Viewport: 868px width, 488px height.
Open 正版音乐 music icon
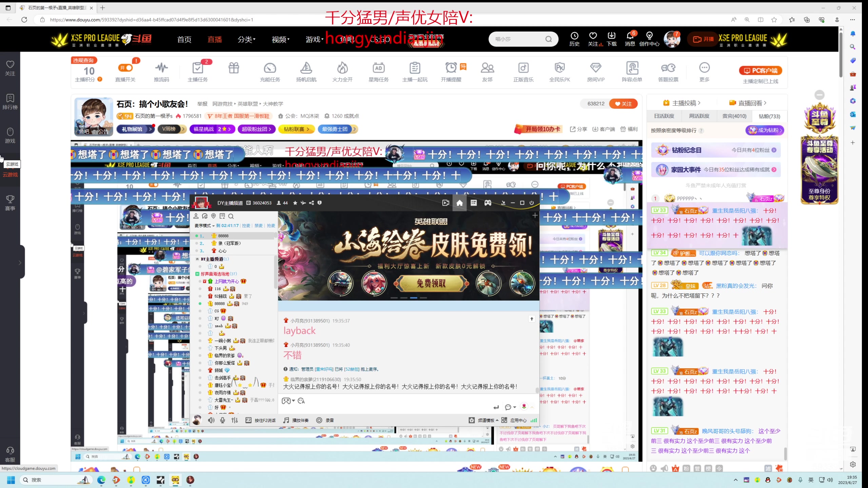[523, 68]
